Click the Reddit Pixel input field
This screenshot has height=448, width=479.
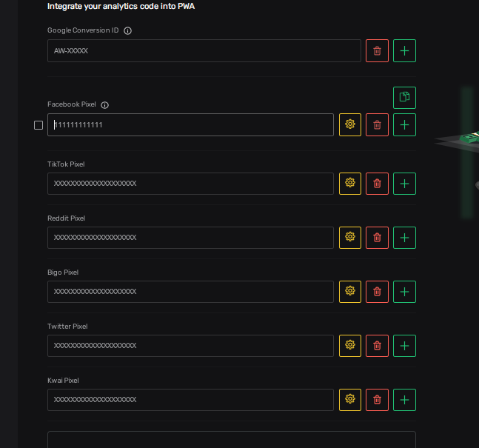[190, 238]
